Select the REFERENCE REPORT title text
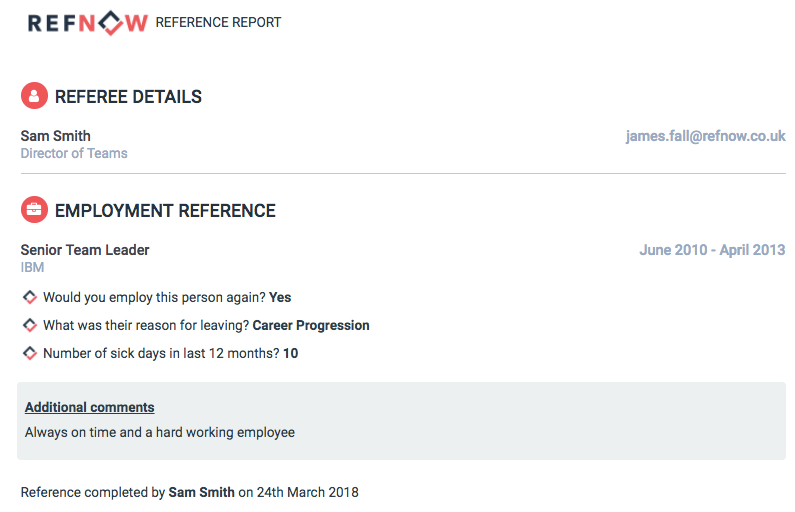 (218, 23)
